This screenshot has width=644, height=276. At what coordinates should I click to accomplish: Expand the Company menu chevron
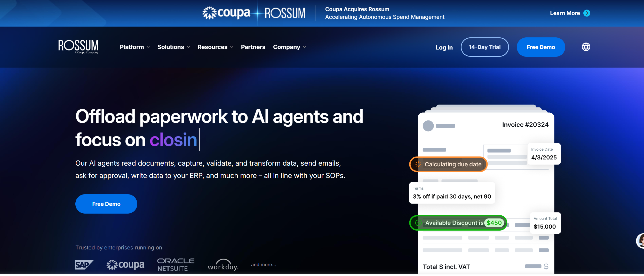pos(305,47)
